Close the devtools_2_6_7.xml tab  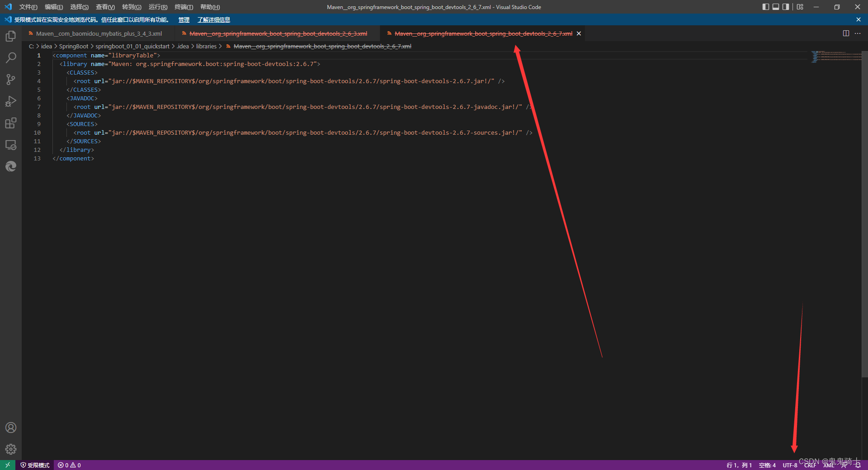click(579, 33)
